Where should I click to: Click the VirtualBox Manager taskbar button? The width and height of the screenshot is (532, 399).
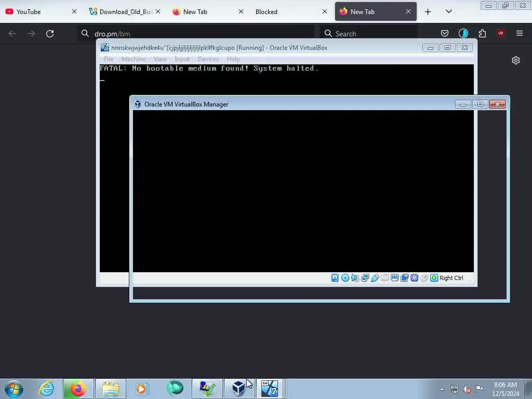point(239,389)
